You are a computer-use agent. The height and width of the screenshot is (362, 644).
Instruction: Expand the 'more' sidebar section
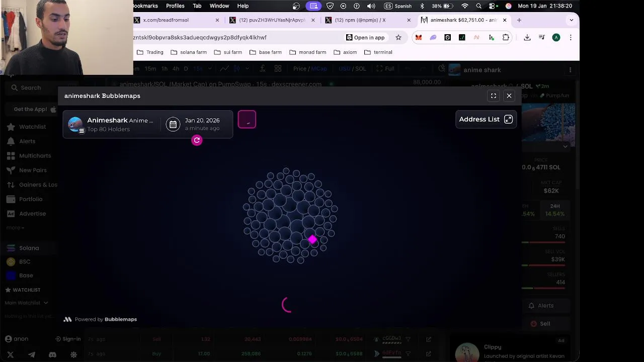[x=15, y=228]
